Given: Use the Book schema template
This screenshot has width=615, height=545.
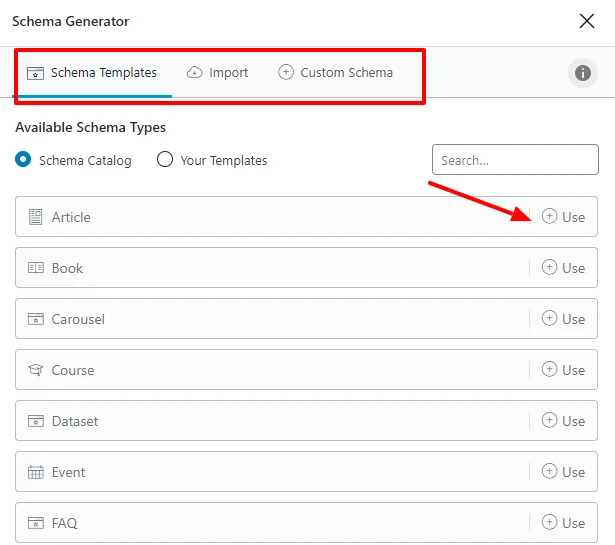Looking at the screenshot, I should click(563, 268).
